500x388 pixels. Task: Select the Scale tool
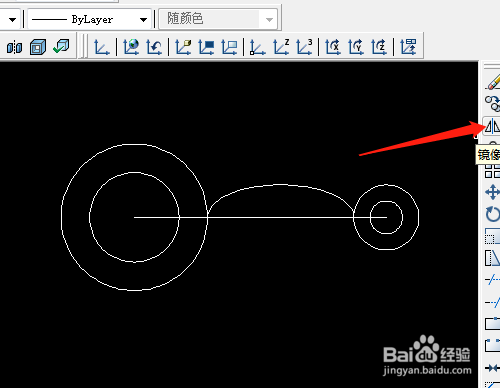(x=493, y=236)
